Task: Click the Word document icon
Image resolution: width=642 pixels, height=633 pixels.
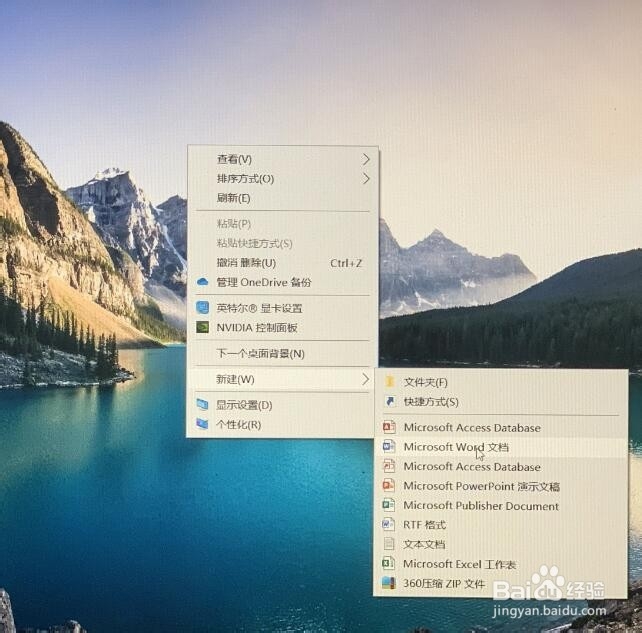Action: pyautogui.click(x=389, y=446)
